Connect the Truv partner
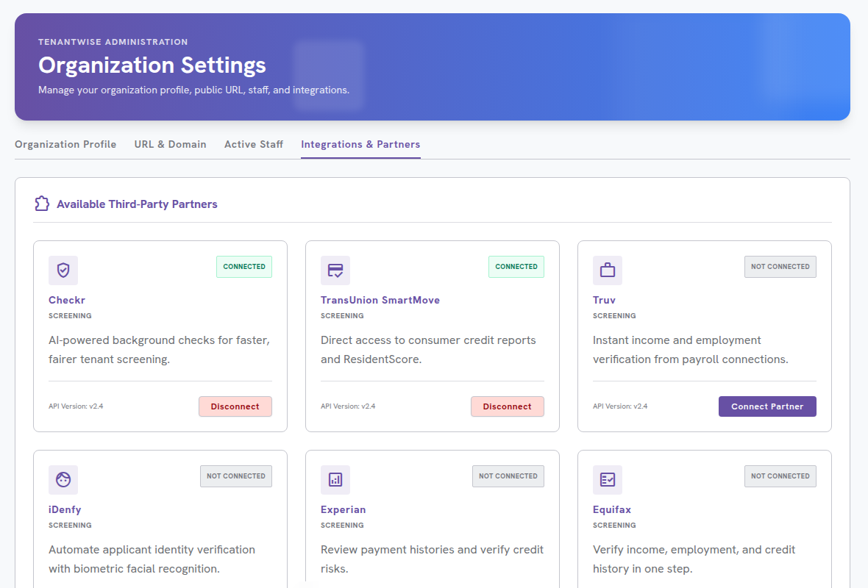This screenshot has width=868, height=588. tap(767, 406)
